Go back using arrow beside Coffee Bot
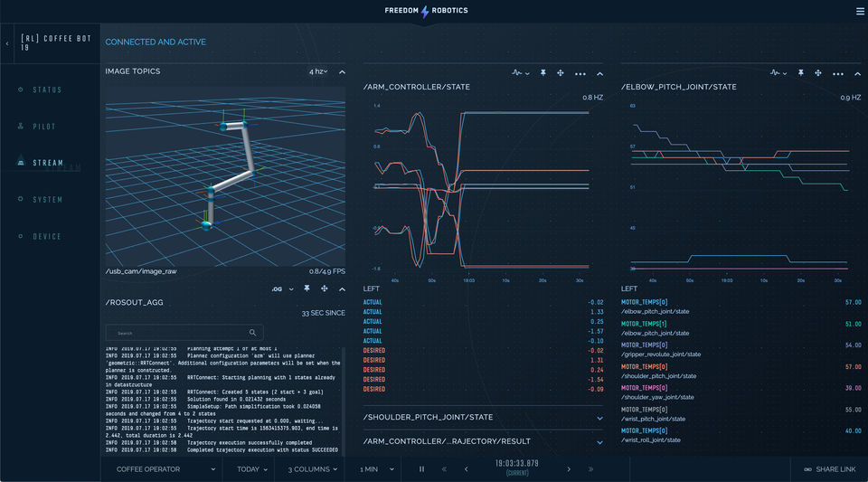 pos(8,43)
